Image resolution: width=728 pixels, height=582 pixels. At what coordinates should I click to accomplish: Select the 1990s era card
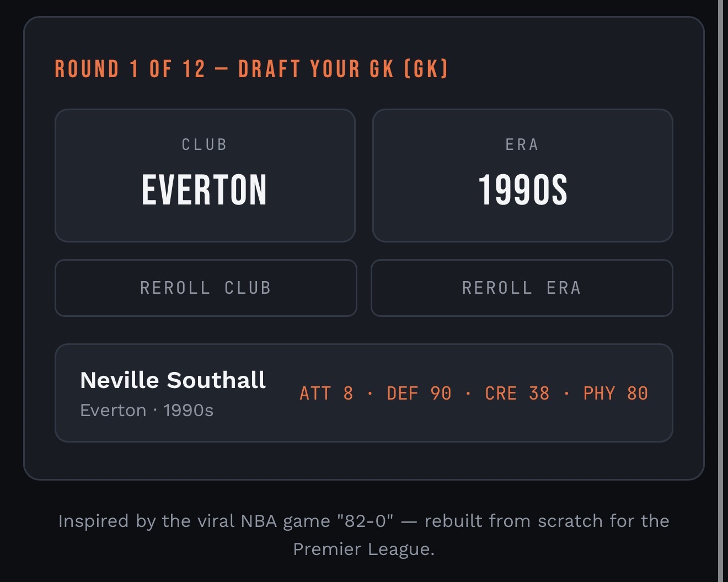(523, 175)
